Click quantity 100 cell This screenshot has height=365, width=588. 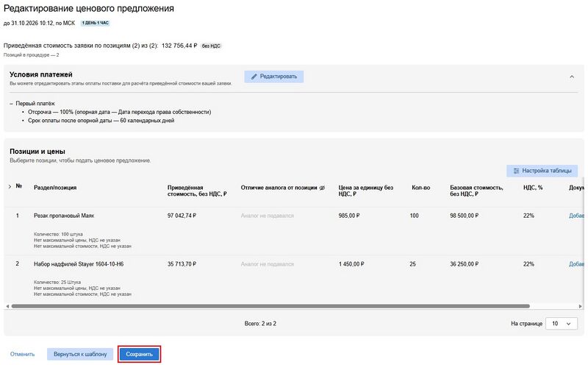click(414, 216)
